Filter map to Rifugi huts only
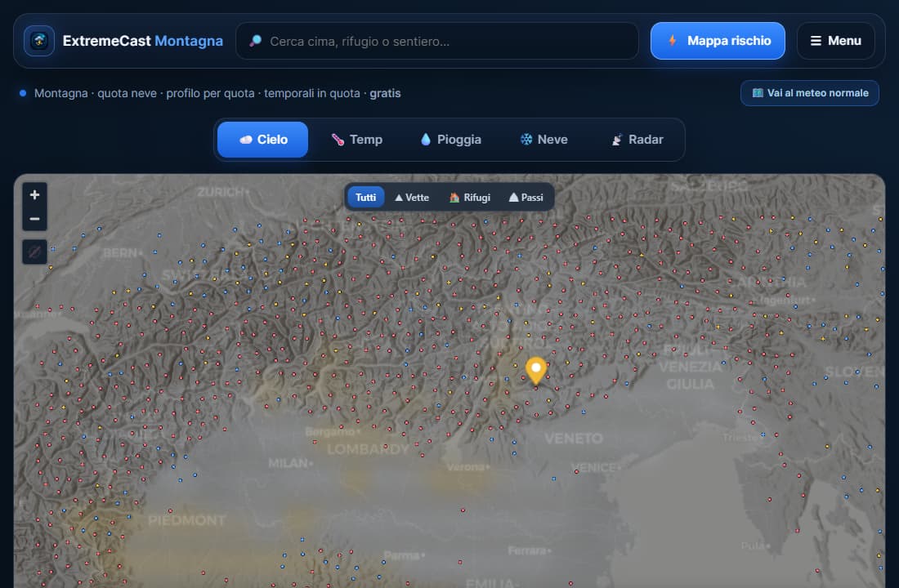 [470, 197]
